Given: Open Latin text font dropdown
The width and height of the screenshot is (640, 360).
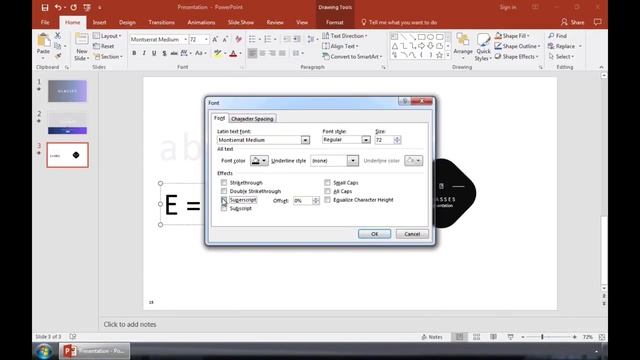Looking at the screenshot, I should pyautogui.click(x=305, y=140).
